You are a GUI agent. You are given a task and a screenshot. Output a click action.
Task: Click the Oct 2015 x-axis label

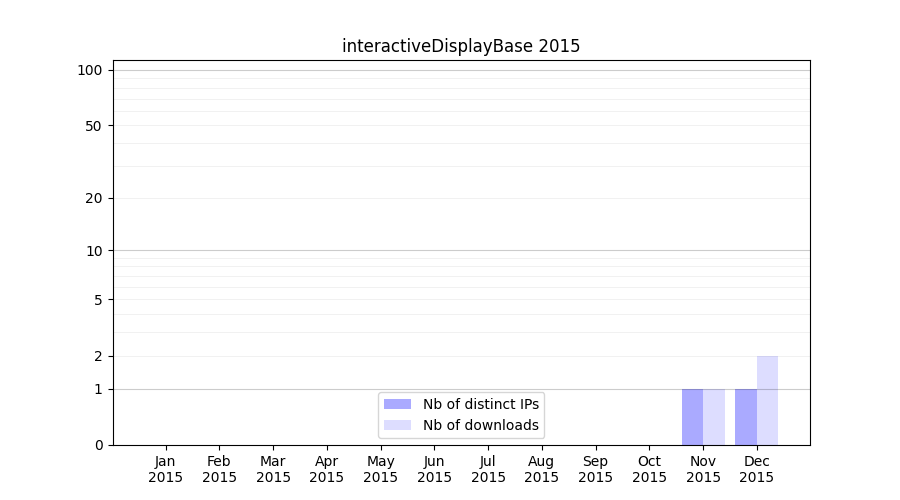click(x=649, y=469)
